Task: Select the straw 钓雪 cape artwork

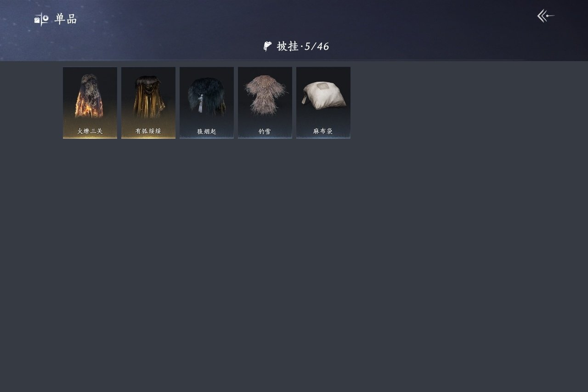Action: [265, 95]
